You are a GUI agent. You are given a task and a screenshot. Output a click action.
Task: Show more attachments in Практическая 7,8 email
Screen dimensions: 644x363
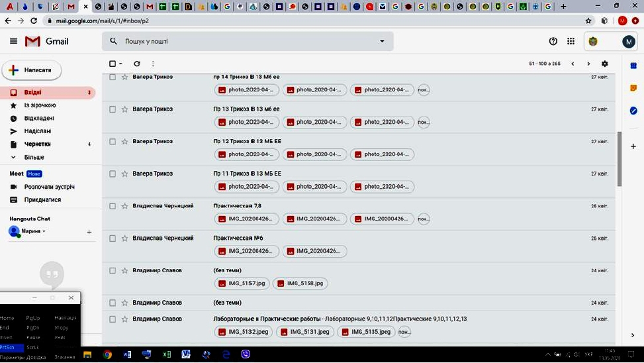click(x=424, y=219)
